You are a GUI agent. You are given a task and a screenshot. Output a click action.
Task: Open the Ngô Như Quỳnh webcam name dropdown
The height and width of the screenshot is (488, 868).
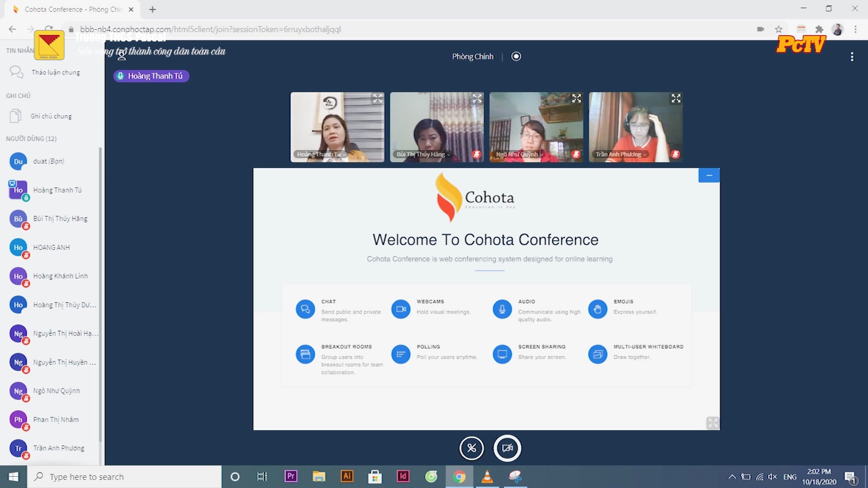point(519,155)
